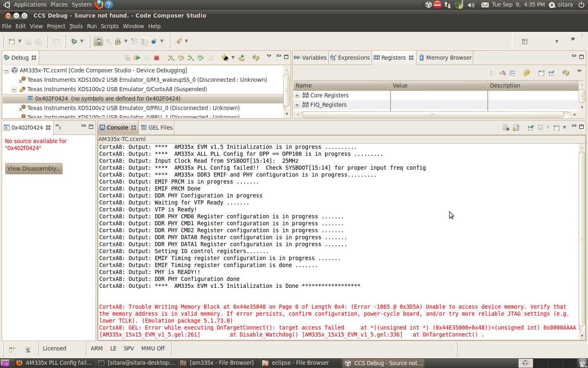Click the mail envelope icon in top panel
The image size is (588, 368).
click(x=485, y=5)
